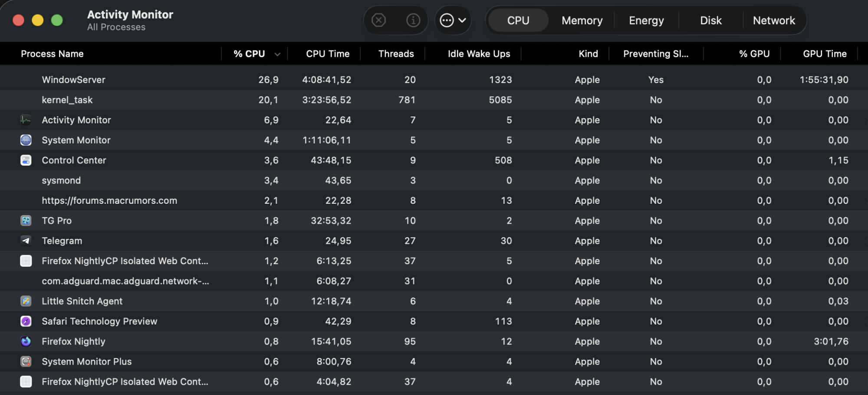Select the sysmond process row
Viewport: 868px width, 395px height.
click(434, 180)
